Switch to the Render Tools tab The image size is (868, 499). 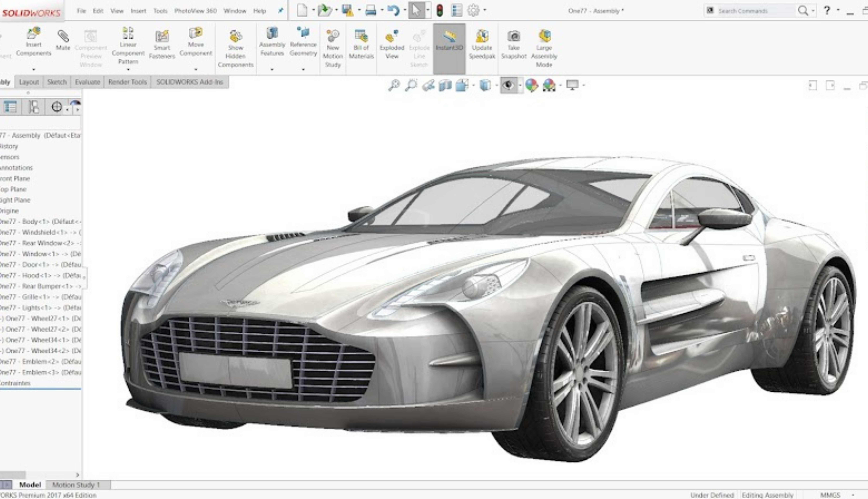click(x=127, y=82)
